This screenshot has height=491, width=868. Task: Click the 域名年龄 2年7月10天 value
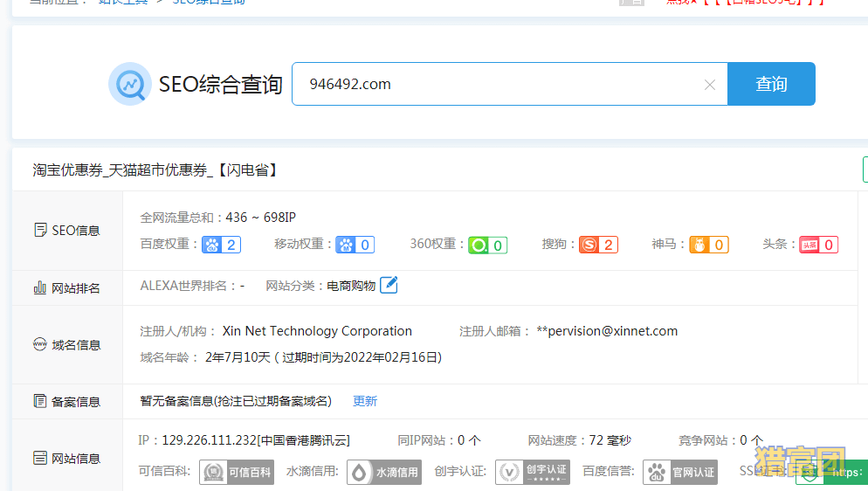(x=238, y=357)
